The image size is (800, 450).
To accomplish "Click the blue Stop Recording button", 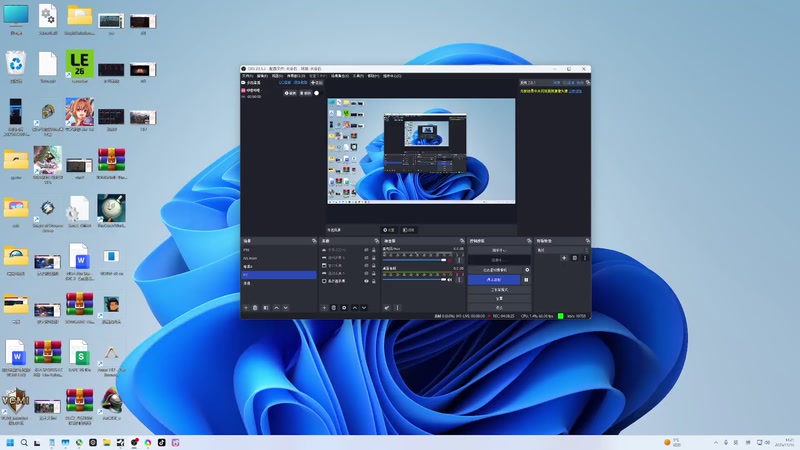I will pos(494,280).
